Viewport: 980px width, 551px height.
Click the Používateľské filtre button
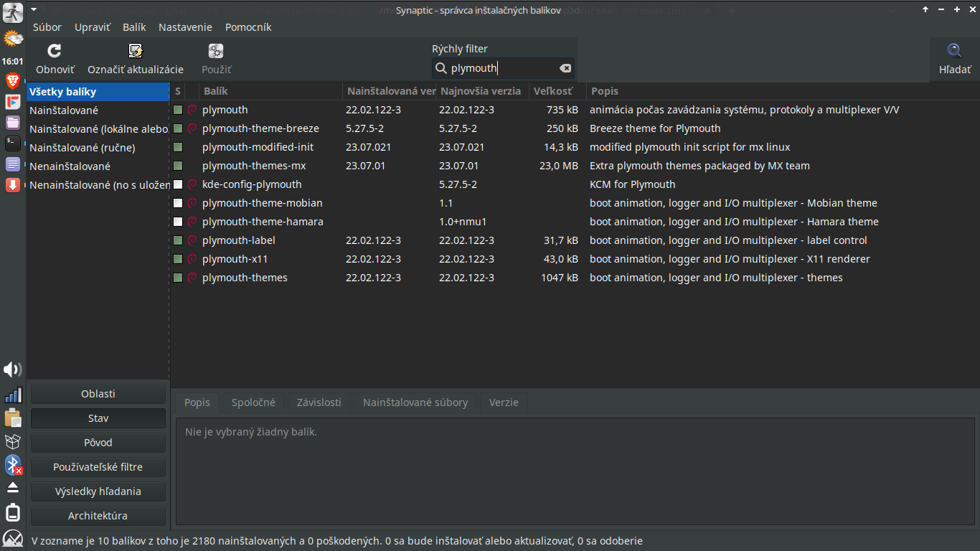coord(98,467)
